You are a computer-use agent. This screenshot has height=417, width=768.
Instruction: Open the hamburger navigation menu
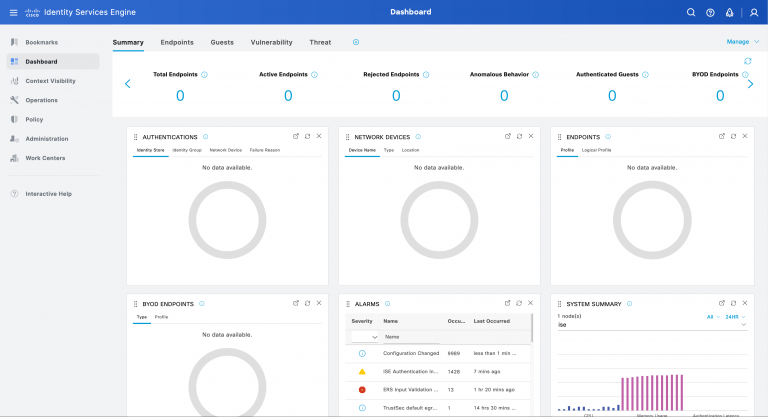tap(14, 12)
